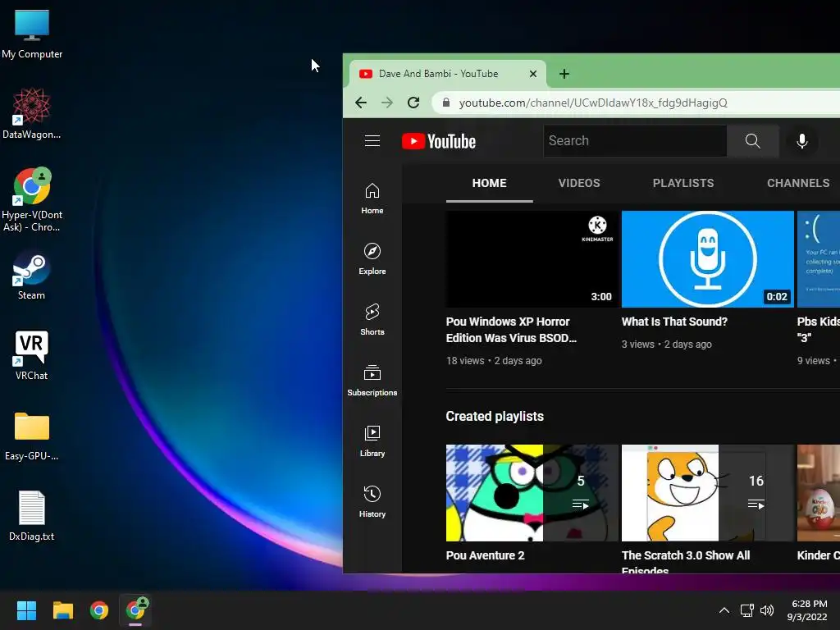
Task: Open Explore in YouTube sidebar
Action: click(x=372, y=259)
